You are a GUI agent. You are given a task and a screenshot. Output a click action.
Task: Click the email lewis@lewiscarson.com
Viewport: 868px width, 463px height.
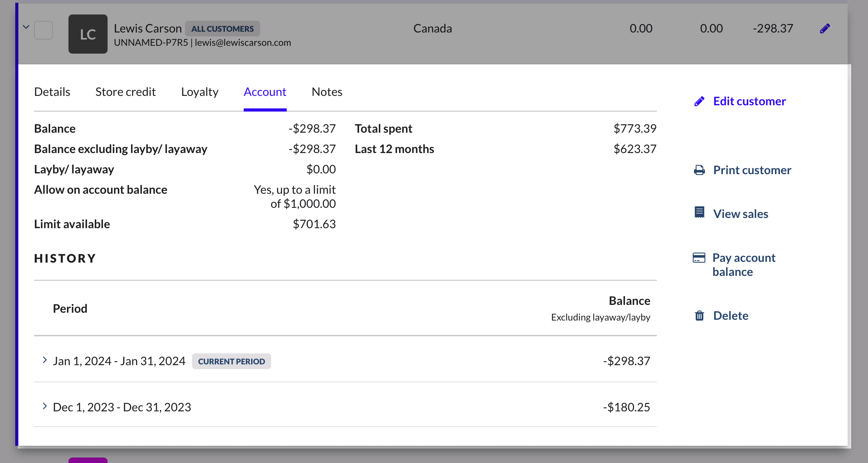243,42
